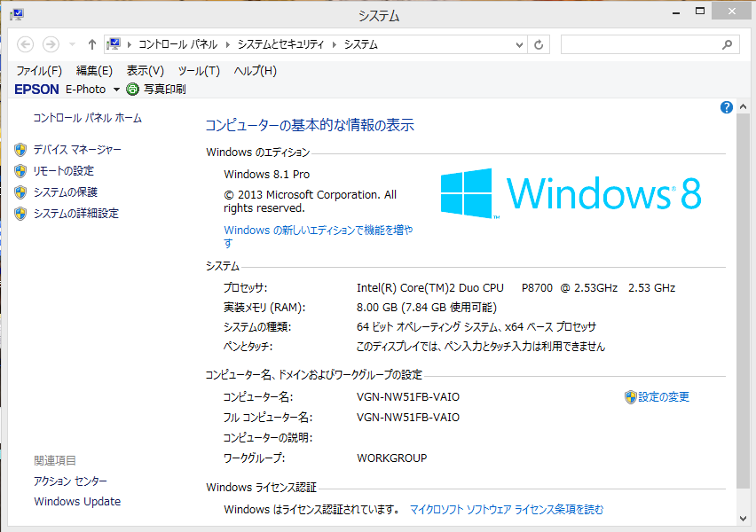Minimize the システム window

[676, 12]
